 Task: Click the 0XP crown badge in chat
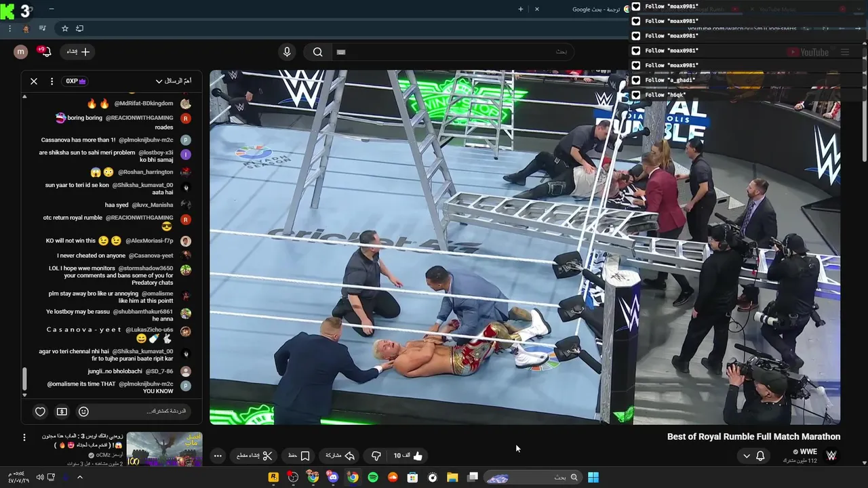tap(75, 81)
